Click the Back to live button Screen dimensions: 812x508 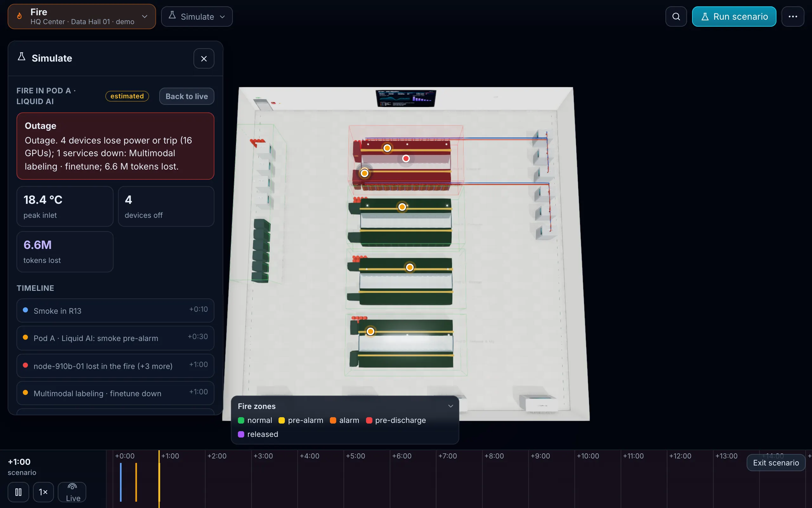187,96
